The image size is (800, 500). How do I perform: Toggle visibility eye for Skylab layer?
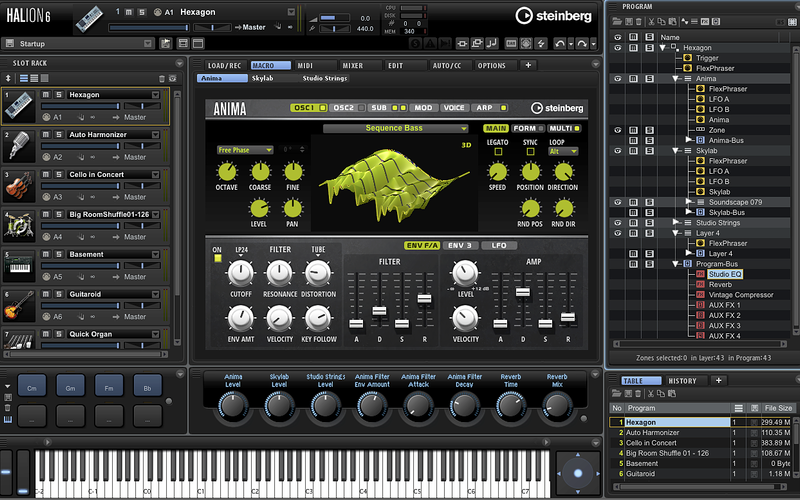[x=618, y=151]
